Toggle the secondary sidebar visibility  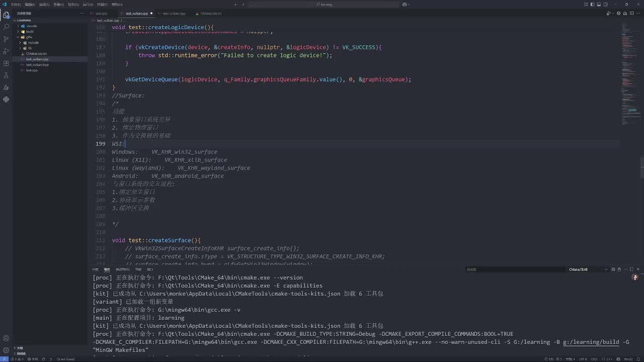pyautogui.click(x=606, y=4)
